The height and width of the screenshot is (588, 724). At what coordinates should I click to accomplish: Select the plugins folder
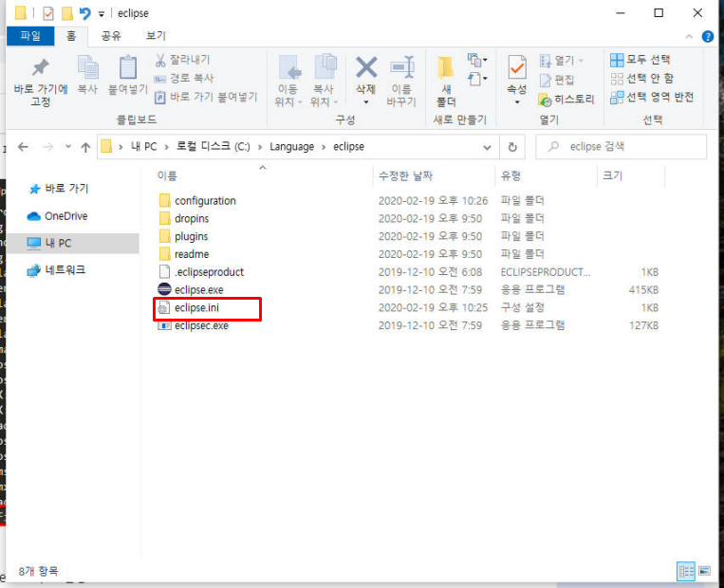click(x=191, y=236)
